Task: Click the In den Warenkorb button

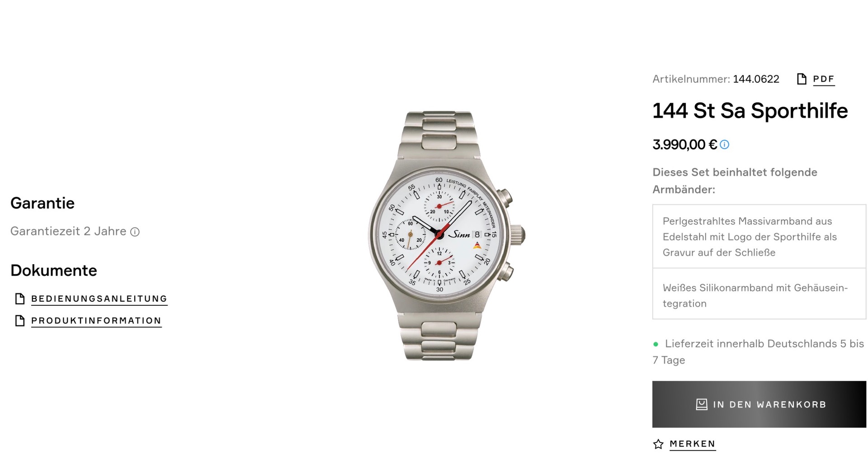Action: [x=759, y=404]
